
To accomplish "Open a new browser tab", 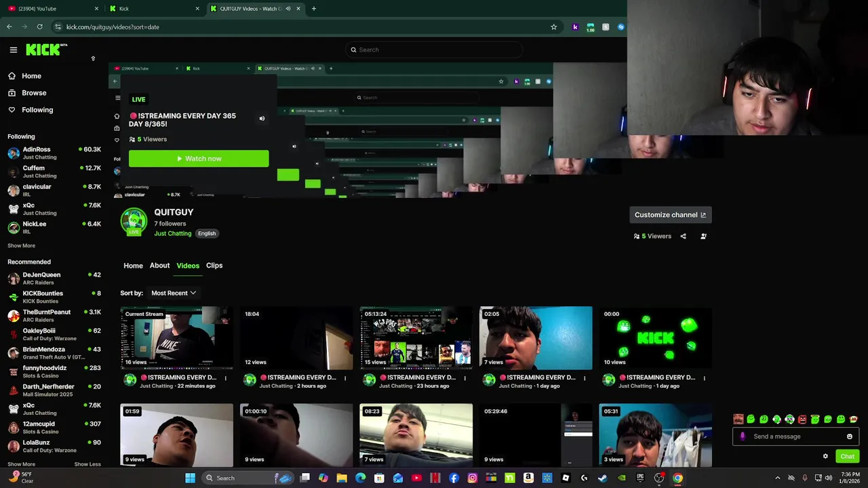I will point(314,9).
